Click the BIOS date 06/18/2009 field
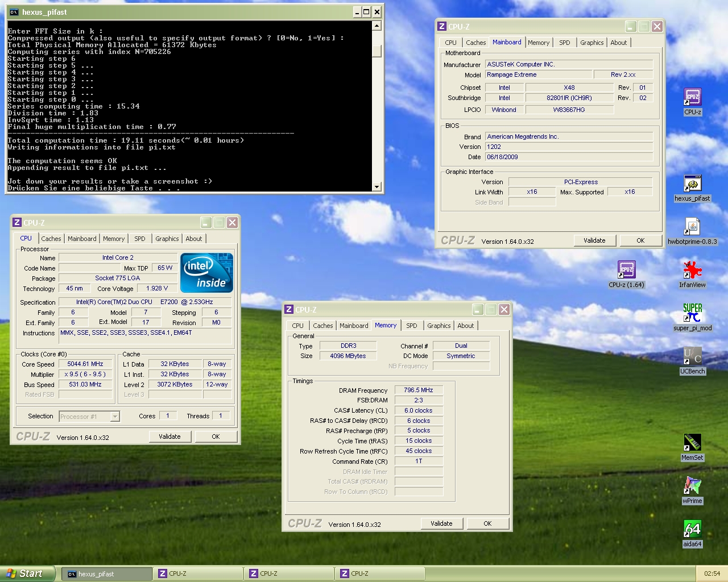 coord(569,157)
